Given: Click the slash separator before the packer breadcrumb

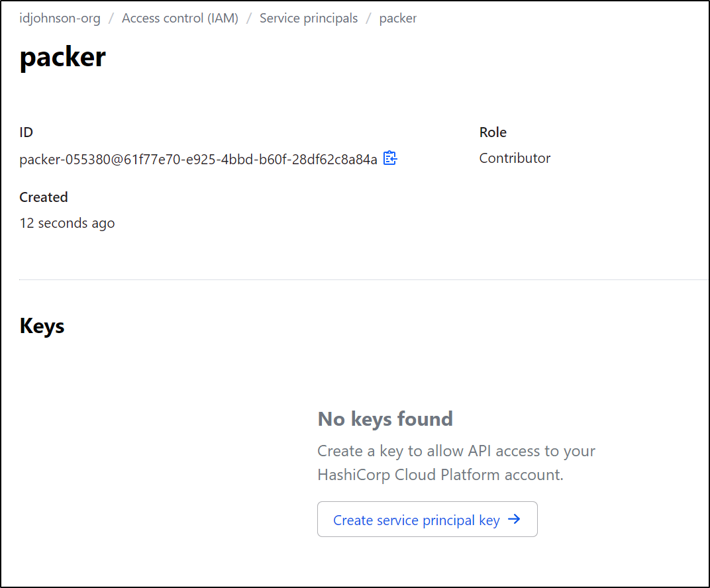Looking at the screenshot, I should click(x=369, y=19).
